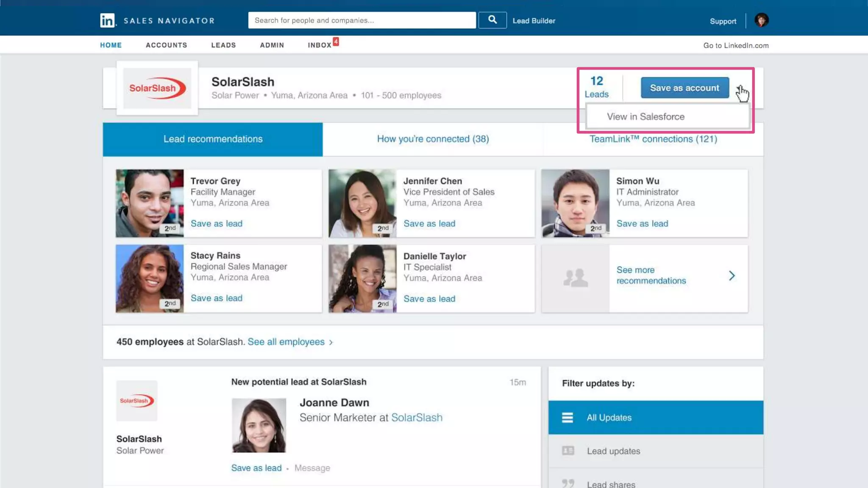Image resolution: width=868 pixels, height=488 pixels.
Task: Open the Accounts navigation menu
Action: click(x=166, y=45)
